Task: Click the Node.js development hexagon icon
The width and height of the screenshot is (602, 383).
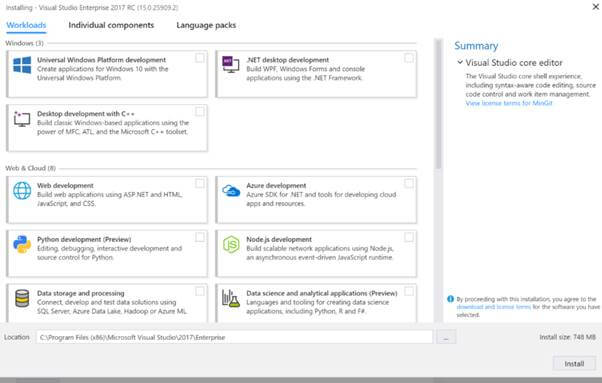Action: [231, 244]
